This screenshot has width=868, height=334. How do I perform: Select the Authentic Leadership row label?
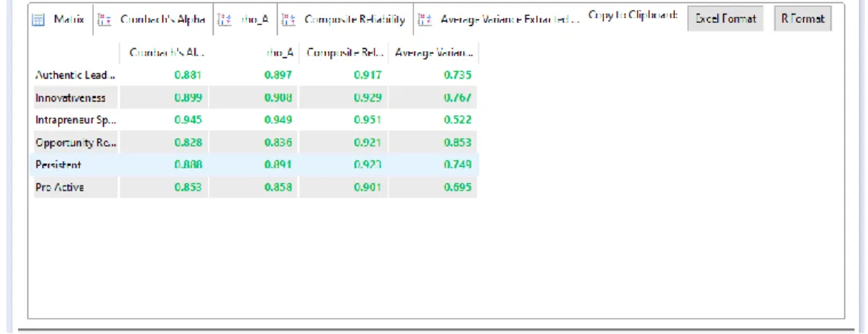[76, 75]
